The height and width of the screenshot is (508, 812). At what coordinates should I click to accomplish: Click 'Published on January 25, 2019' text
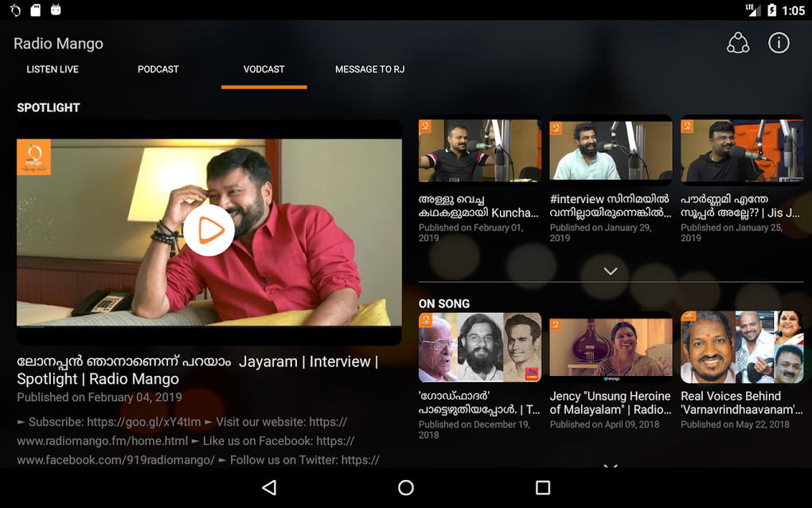coord(732,233)
